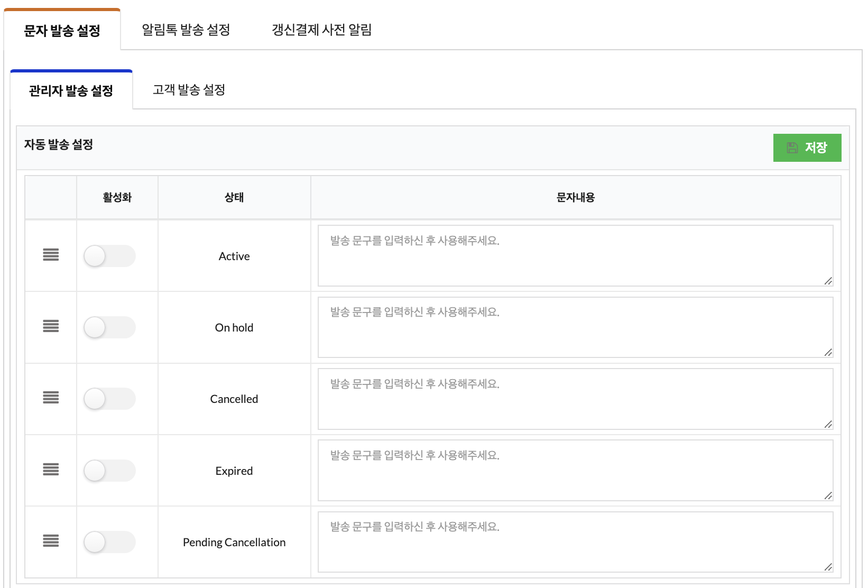Viewport: 868px width, 588px height.
Task: Click the drag handle icon for On hold row
Action: point(51,326)
